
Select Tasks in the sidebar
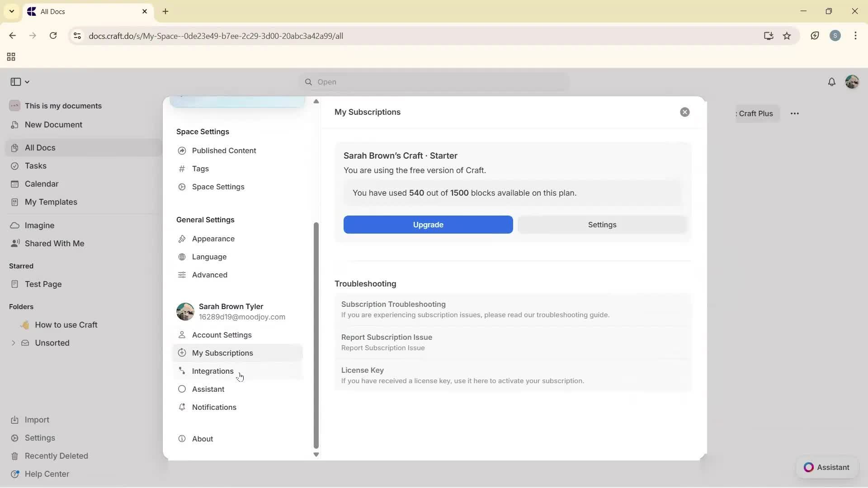(35, 166)
